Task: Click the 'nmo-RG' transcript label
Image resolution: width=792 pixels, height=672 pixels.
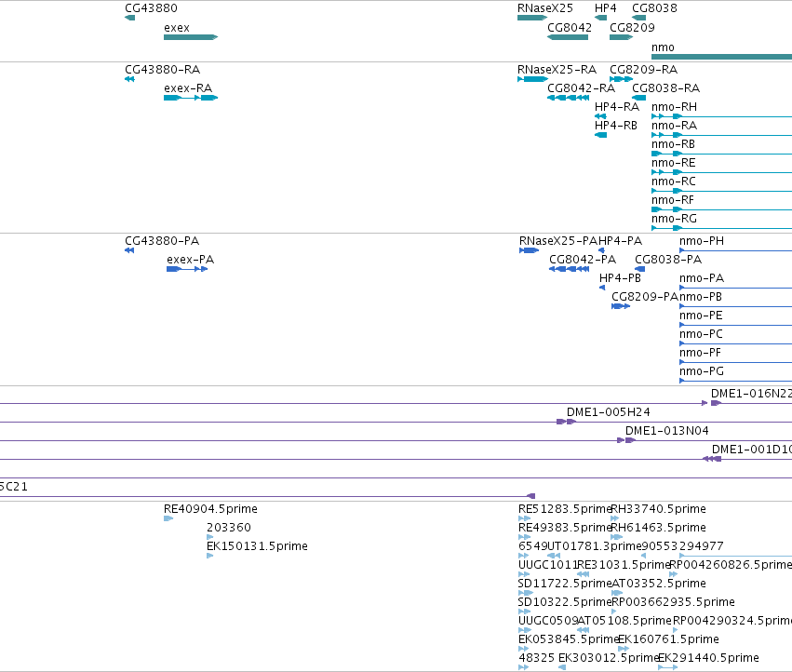Action: (674, 219)
